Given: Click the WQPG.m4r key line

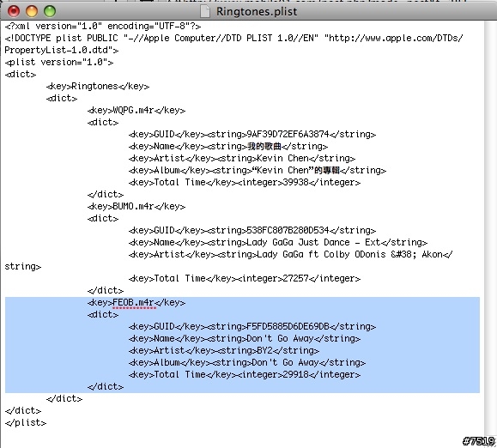Looking at the screenshot, I should (x=136, y=110).
